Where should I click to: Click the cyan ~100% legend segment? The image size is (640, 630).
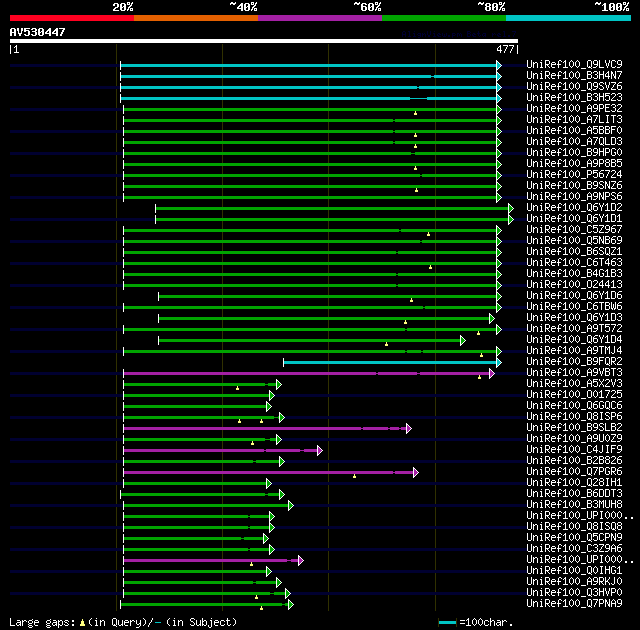(569, 18)
